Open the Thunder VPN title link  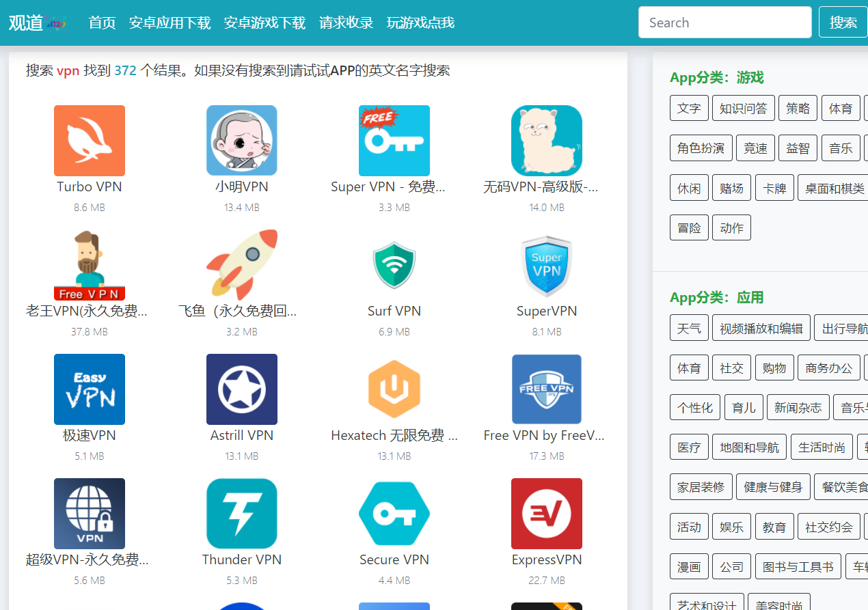coord(242,559)
